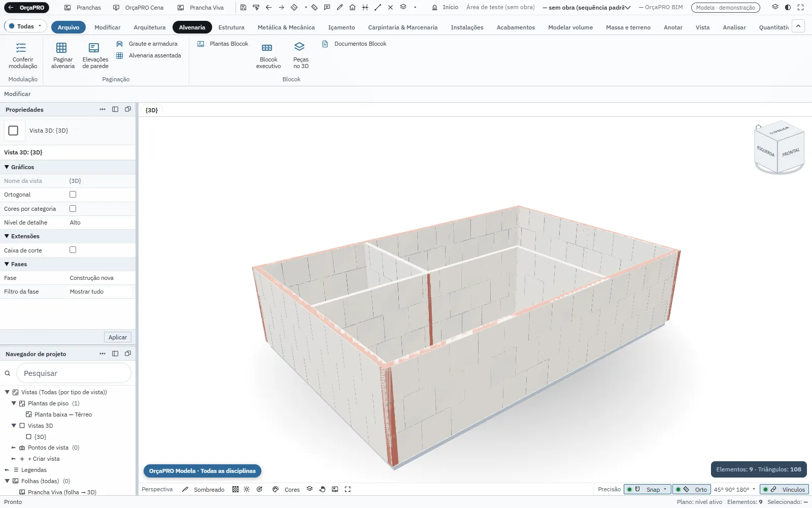
Task: Switch to the Estrutura ribbon tab
Action: [x=231, y=27]
